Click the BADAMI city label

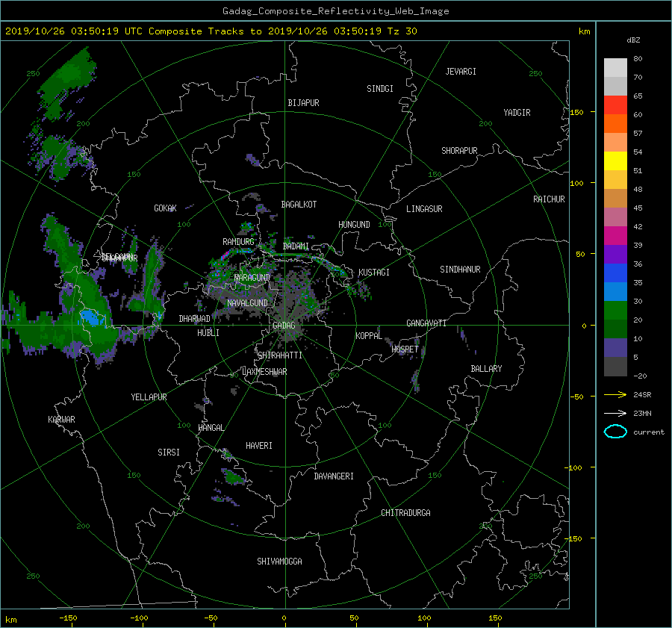296,246
